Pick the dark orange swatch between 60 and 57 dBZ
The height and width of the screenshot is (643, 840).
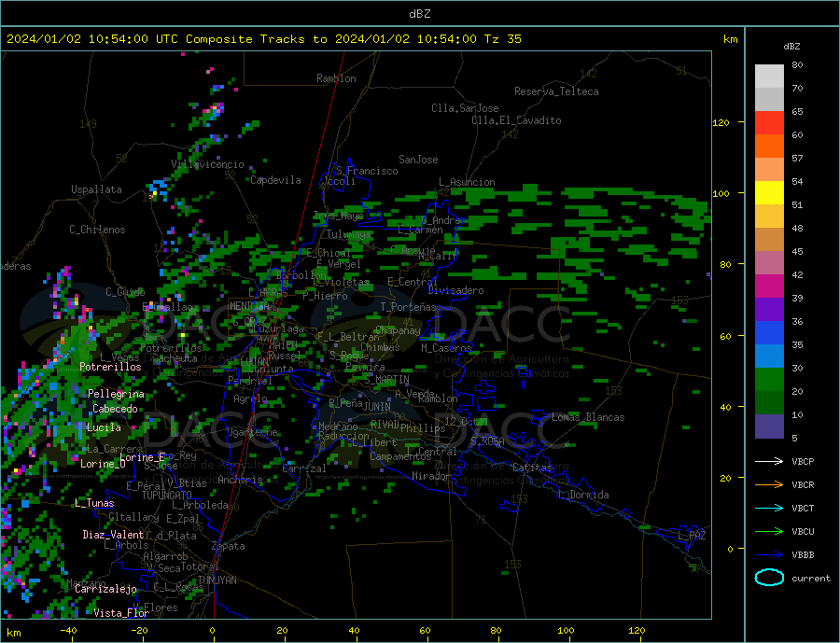[x=769, y=147]
